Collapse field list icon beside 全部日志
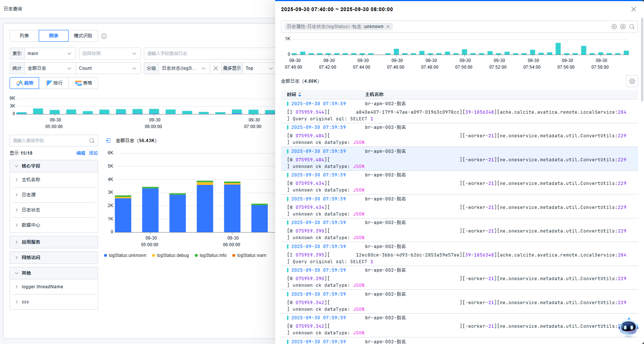The width and height of the screenshot is (644, 344). click(108, 141)
